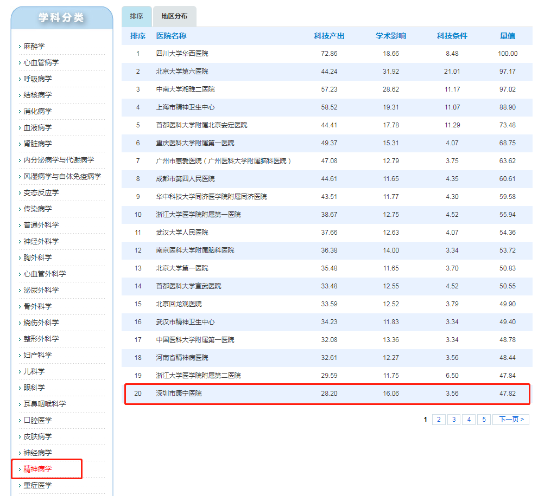Open the 口腔医学 category
The image size is (538, 496).
tap(37, 420)
